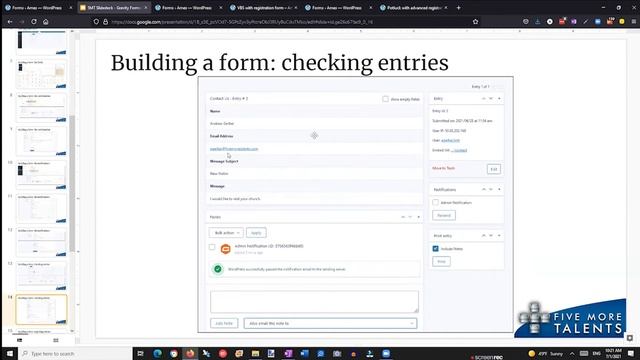The height and width of the screenshot is (360, 640).
Task: Collapse the Print entry panel toggle arrow
Action: pos(499,236)
